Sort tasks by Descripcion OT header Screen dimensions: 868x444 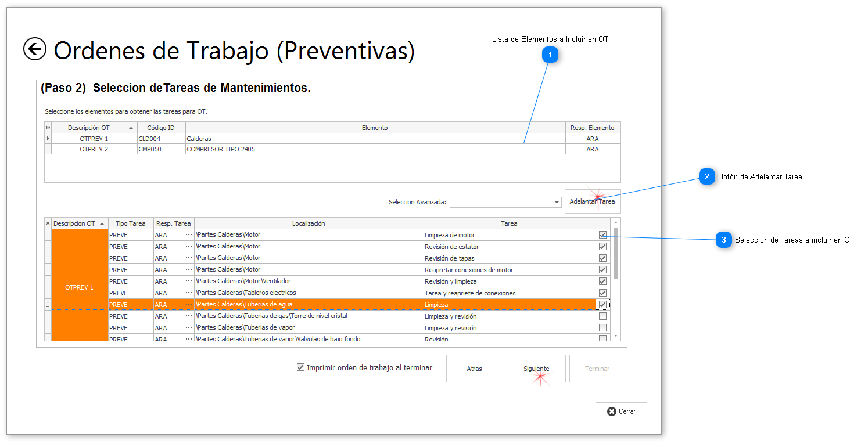tap(79, 223)
